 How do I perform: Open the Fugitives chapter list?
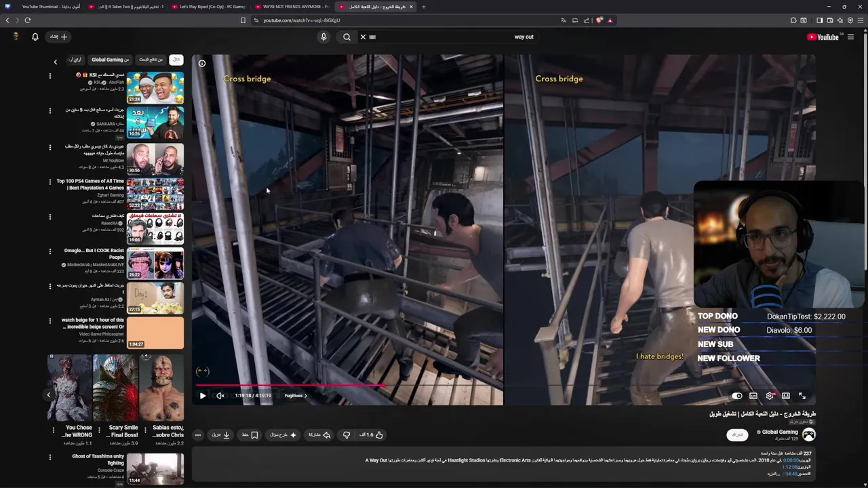pyautogui.click(x=296, y=396)
